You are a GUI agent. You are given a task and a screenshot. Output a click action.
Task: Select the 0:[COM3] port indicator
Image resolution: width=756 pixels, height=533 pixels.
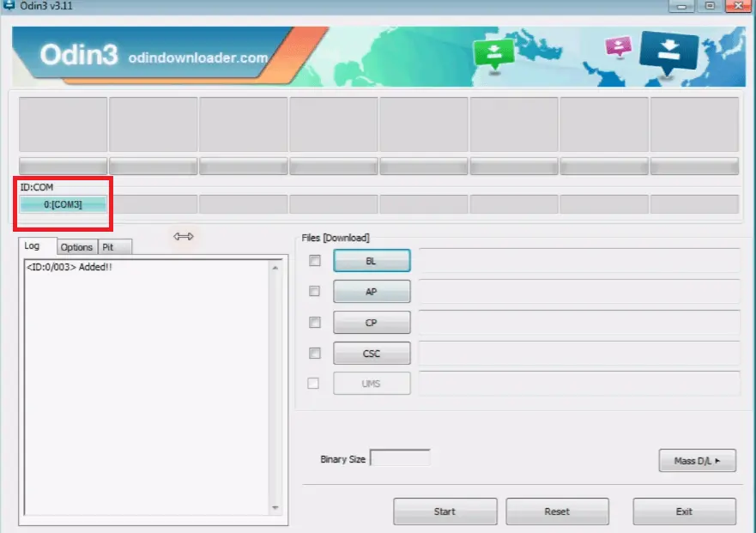(64, 204)
